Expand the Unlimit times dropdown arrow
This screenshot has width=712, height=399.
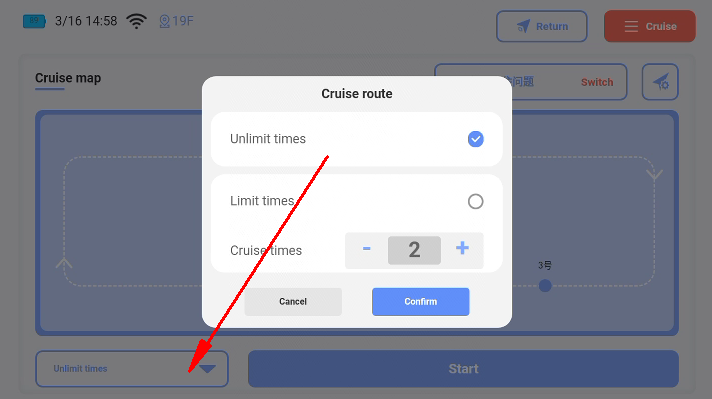pyautogui.click(x=208, y=369)
